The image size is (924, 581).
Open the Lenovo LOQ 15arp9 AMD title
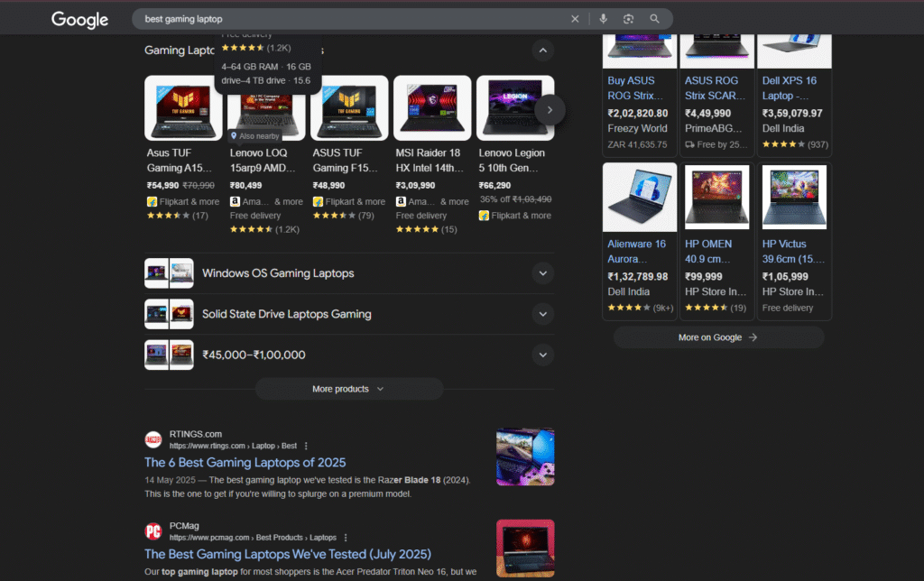263,161
